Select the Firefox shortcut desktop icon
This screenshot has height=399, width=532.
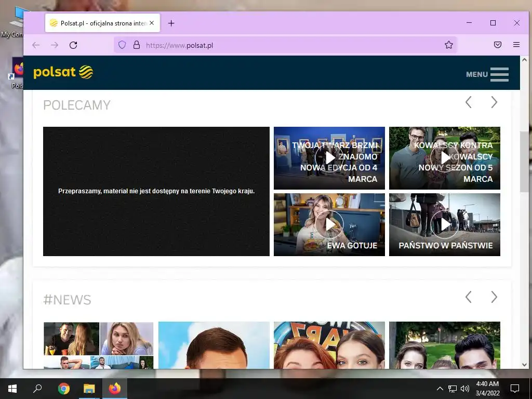16,73
